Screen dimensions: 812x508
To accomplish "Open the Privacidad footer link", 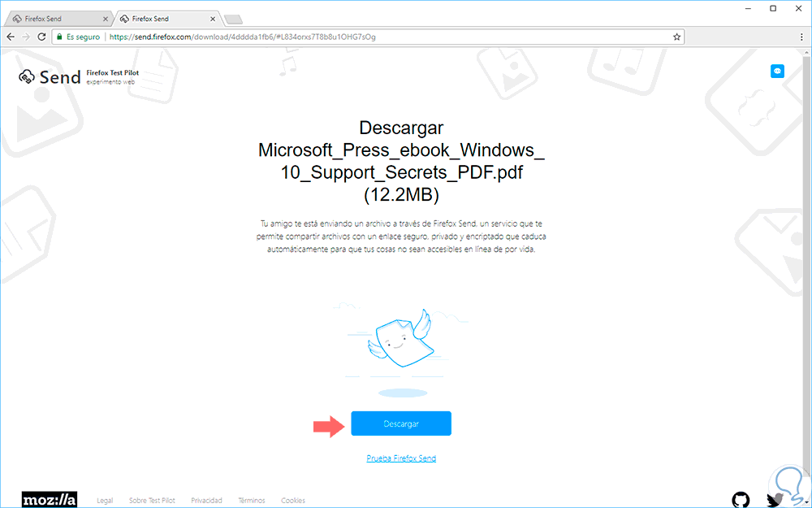I will pos(206,500).
